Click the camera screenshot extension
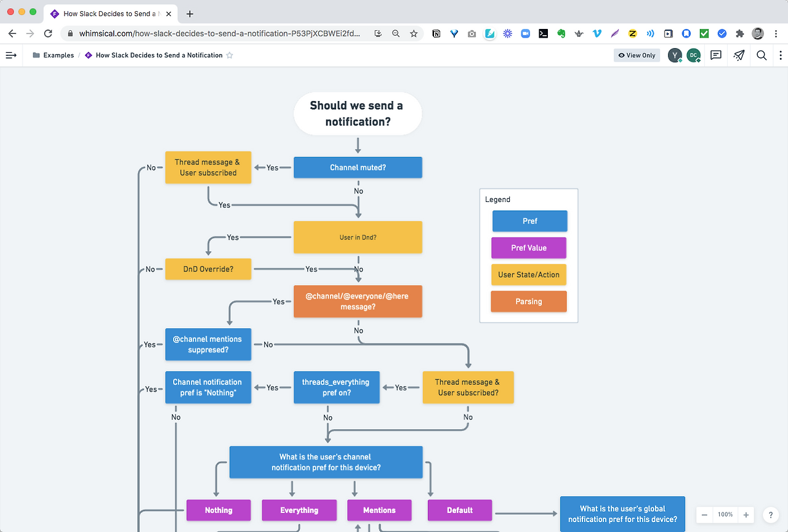 pyautogui.click(x=472, y=34)
